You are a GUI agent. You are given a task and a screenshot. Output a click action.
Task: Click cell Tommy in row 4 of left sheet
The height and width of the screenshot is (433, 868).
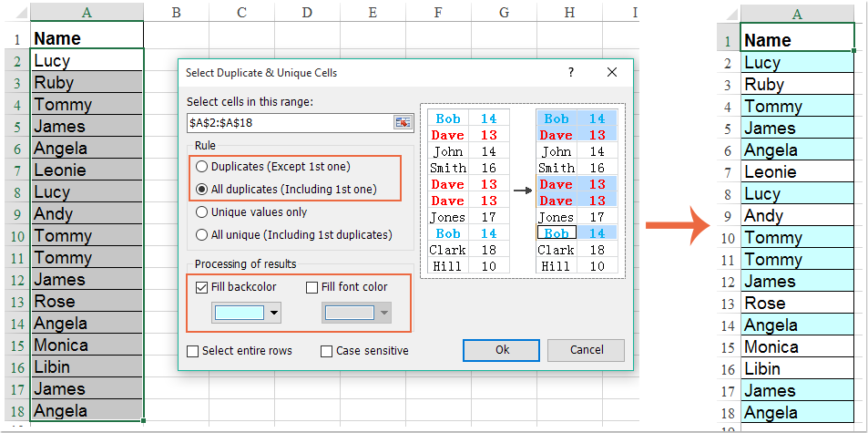[87, 104]
